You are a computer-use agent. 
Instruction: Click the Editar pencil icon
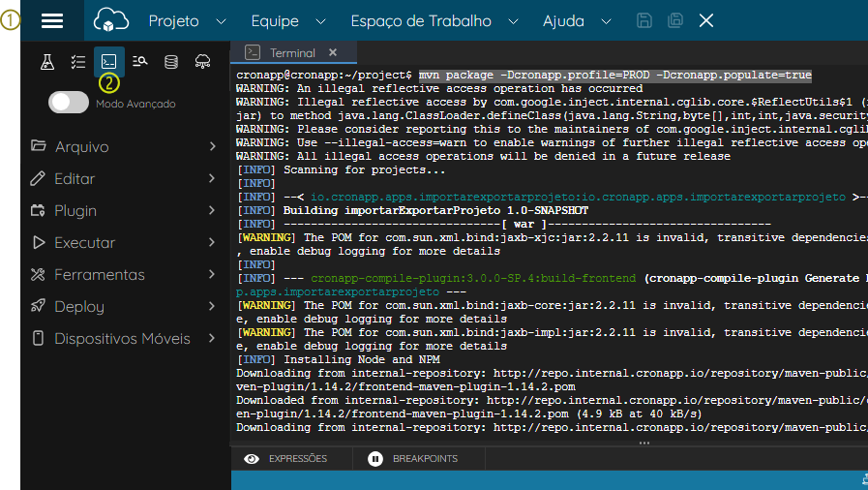(x=38, y=178)
